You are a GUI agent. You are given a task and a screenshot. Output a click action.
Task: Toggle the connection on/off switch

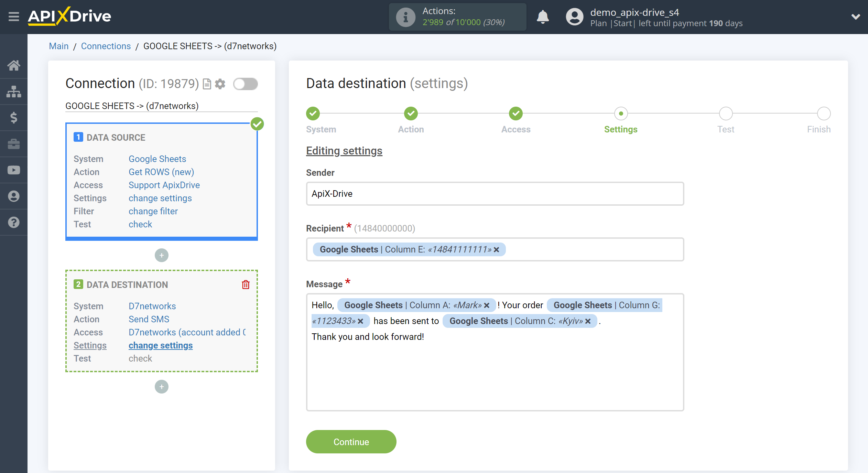click(x=245, y=84)
